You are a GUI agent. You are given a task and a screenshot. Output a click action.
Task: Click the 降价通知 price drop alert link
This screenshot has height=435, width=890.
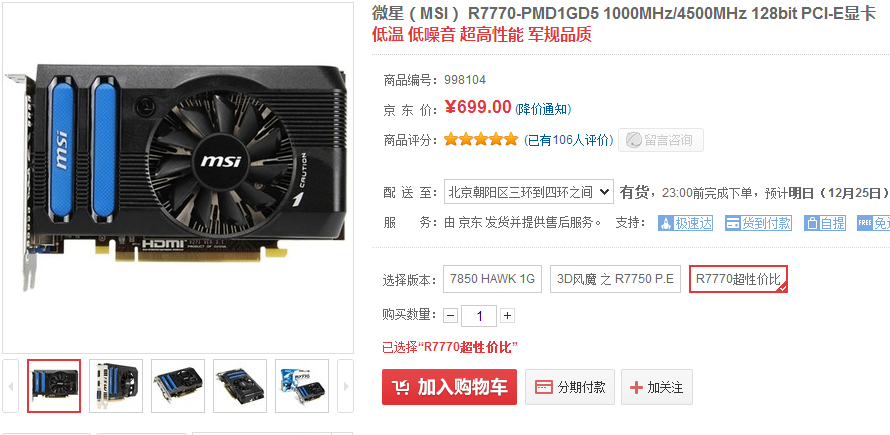pyautogui.click(x=543, y=109)
